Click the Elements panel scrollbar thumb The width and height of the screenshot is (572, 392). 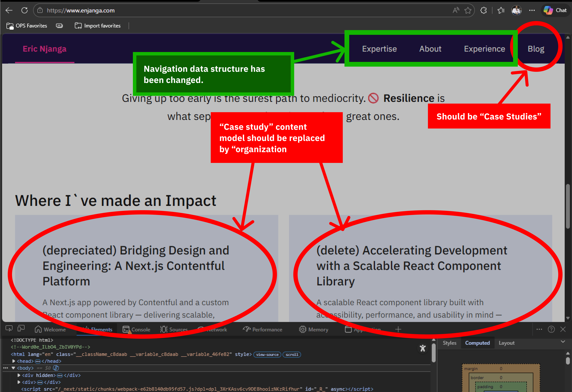[434, 353]
